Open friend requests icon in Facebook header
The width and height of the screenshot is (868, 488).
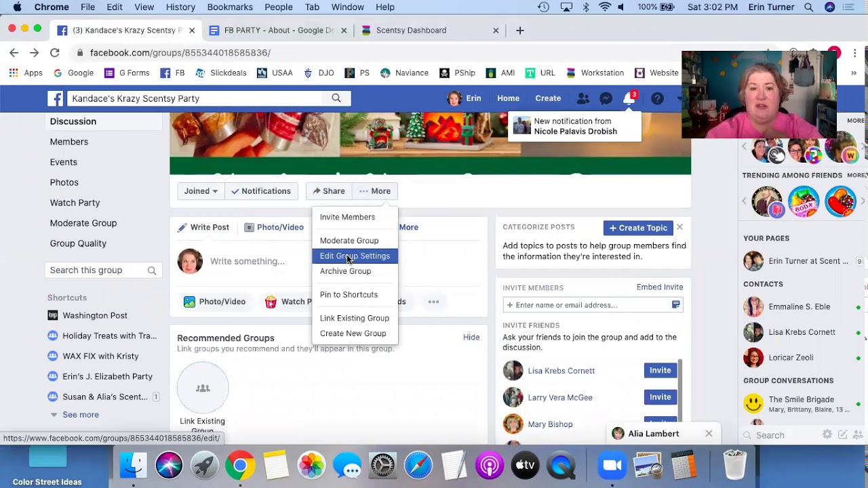point(583,98)
